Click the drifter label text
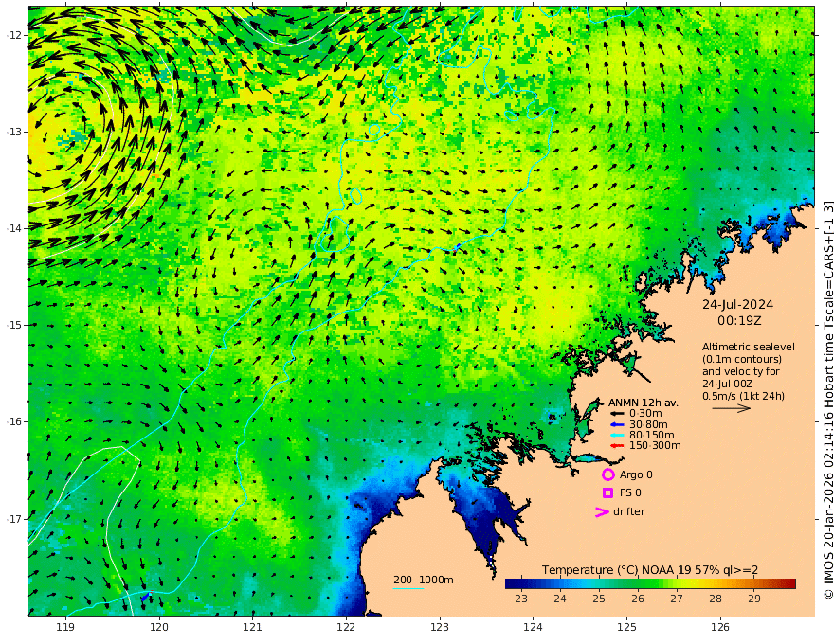Screen dimensions: 834x644 click(629, 511)
